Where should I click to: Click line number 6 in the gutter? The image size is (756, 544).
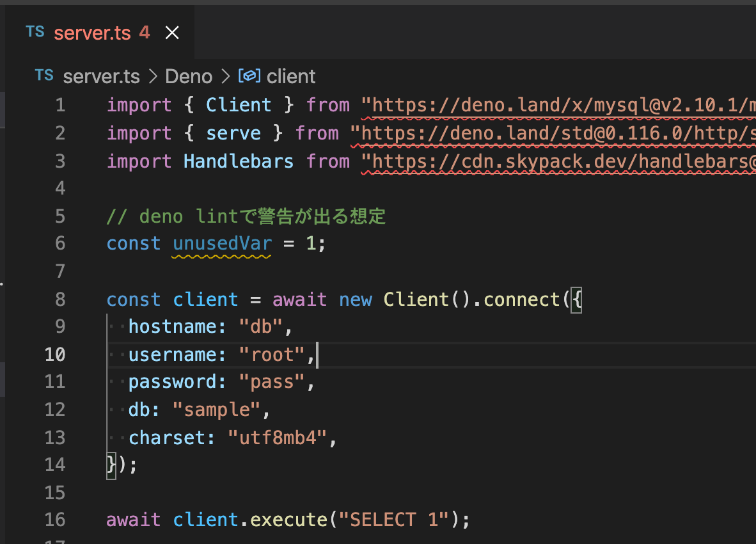pos(60,243)
